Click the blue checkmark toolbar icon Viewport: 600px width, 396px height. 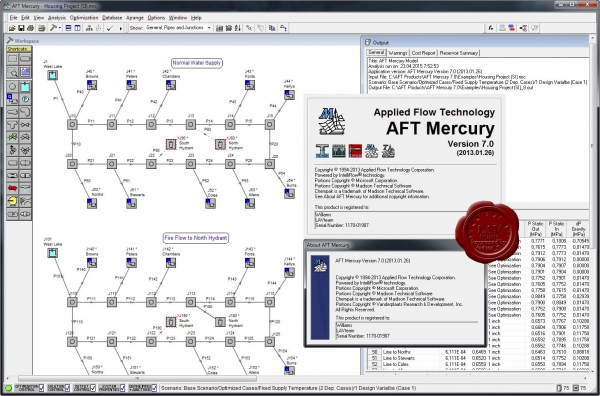110,28
